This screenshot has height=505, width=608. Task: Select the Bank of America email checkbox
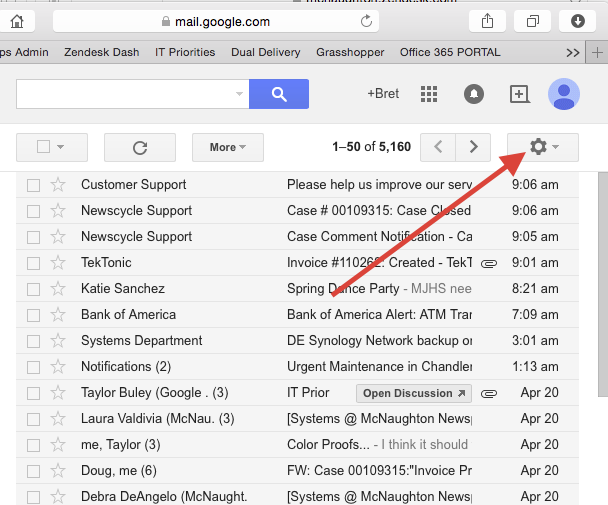[33, 315]
